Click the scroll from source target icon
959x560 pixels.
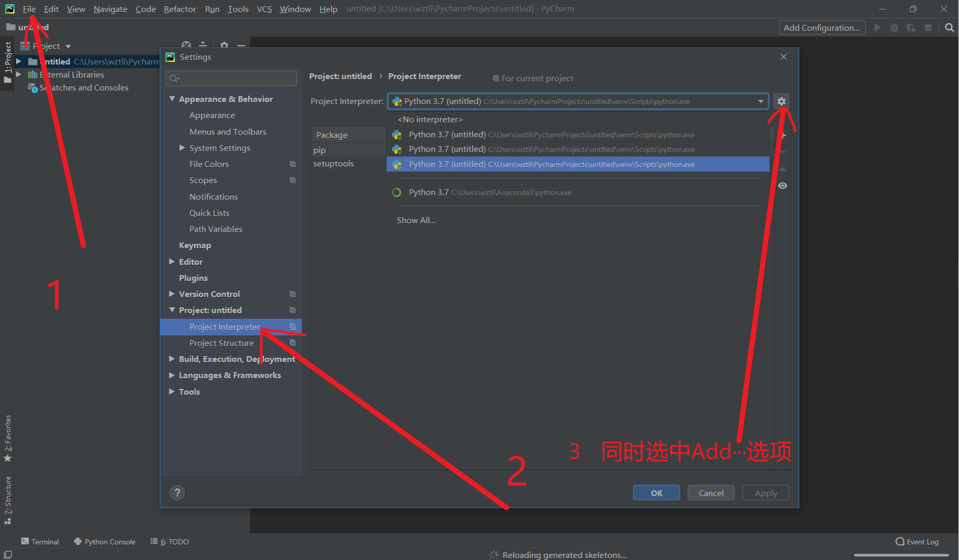[186, 45]
